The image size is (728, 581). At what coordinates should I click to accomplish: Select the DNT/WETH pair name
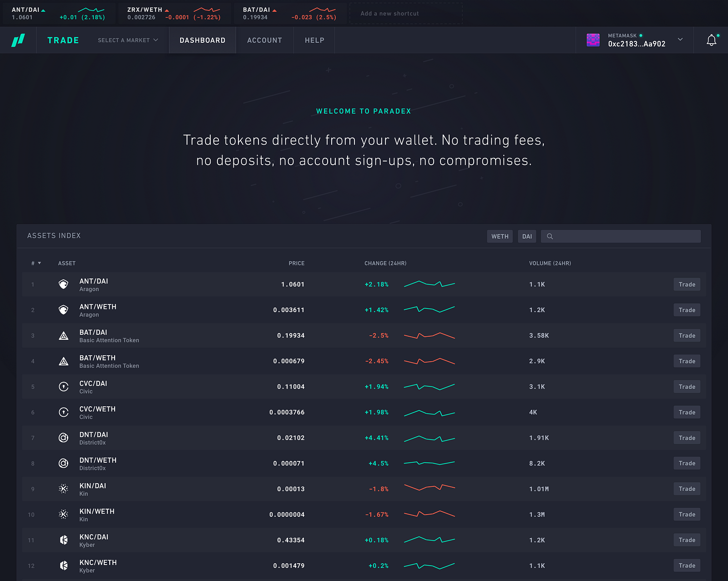[98, 460]
